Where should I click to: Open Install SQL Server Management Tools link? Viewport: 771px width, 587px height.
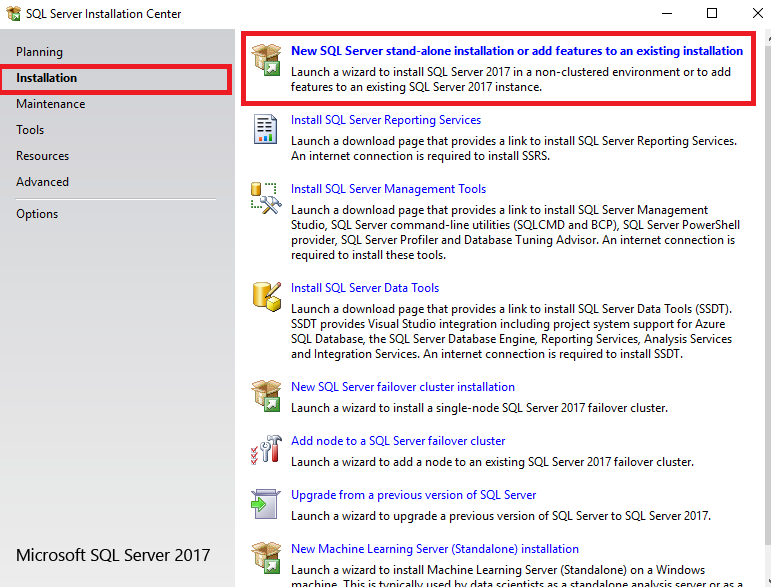(388, 189)
